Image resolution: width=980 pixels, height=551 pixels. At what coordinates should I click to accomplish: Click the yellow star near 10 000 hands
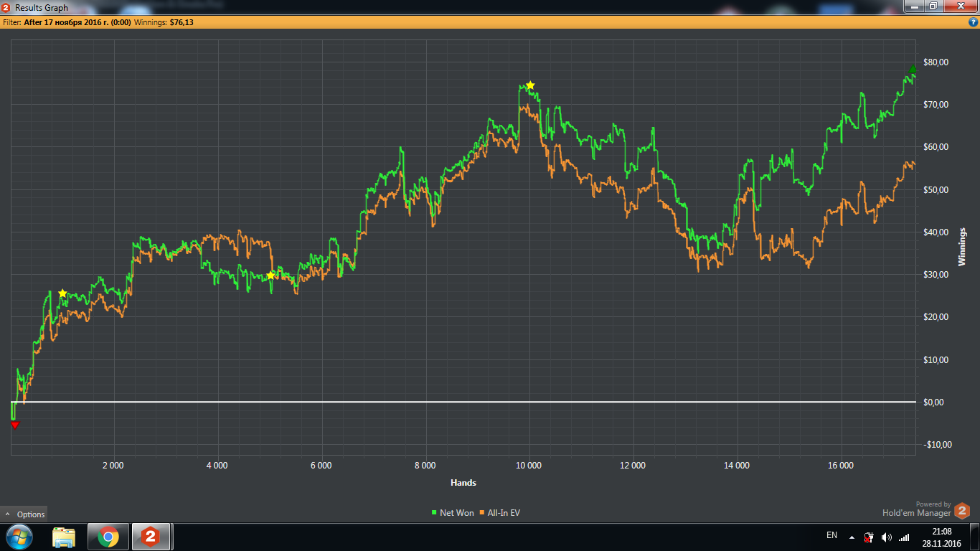(x=530, y=85)
